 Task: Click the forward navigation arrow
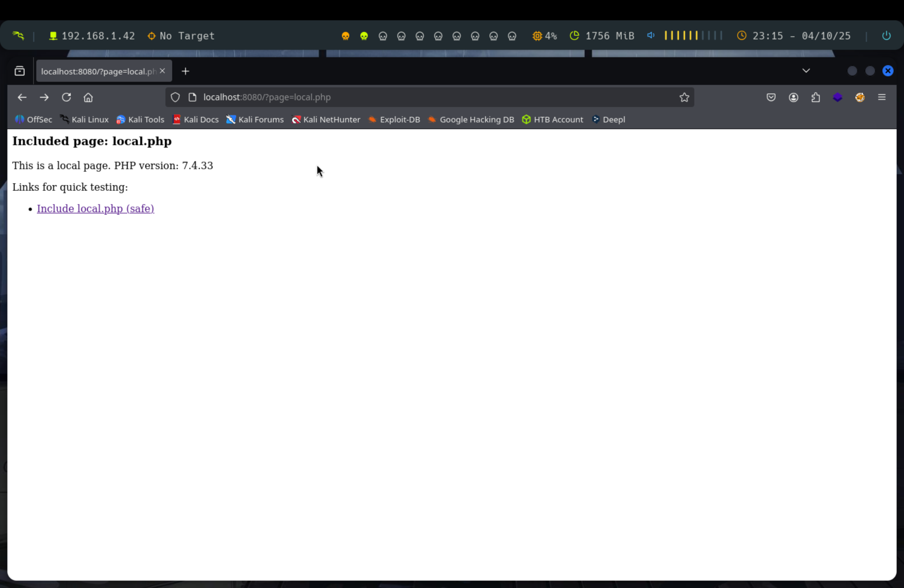[44, 97]
